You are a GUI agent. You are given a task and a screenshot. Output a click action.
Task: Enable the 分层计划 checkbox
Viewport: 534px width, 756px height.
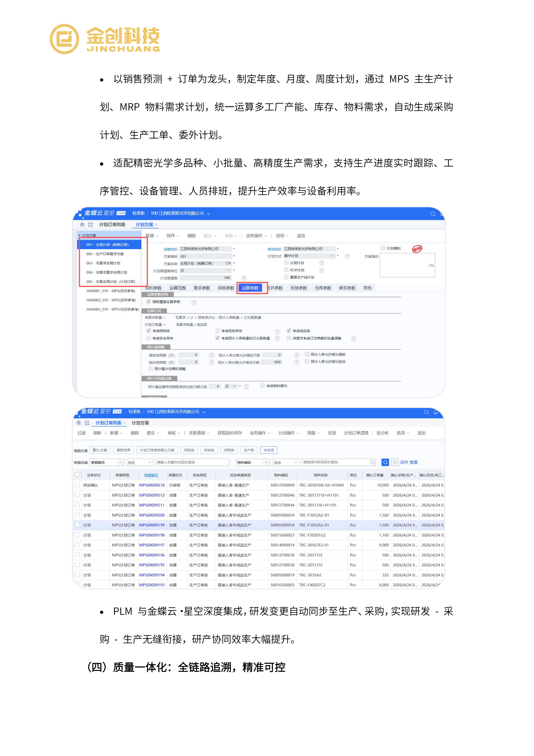tap(286, 263)
